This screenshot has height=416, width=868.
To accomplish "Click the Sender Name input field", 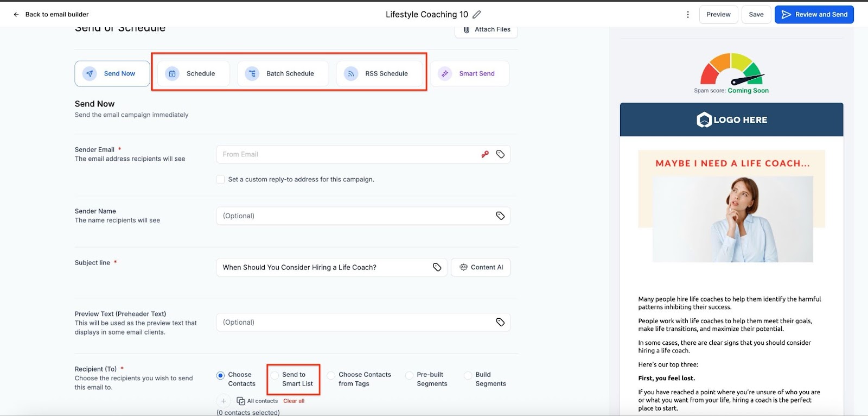I will 355,216.
